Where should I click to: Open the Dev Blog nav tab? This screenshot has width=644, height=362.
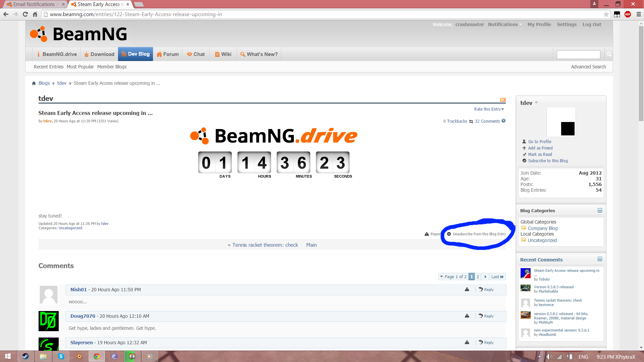click(x=136, y=54)
